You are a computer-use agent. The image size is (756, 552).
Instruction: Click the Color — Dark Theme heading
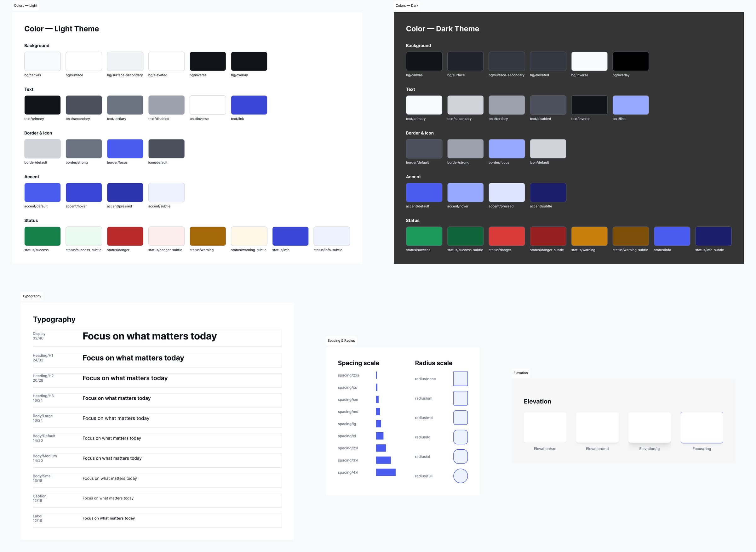[x=443, y=29]
